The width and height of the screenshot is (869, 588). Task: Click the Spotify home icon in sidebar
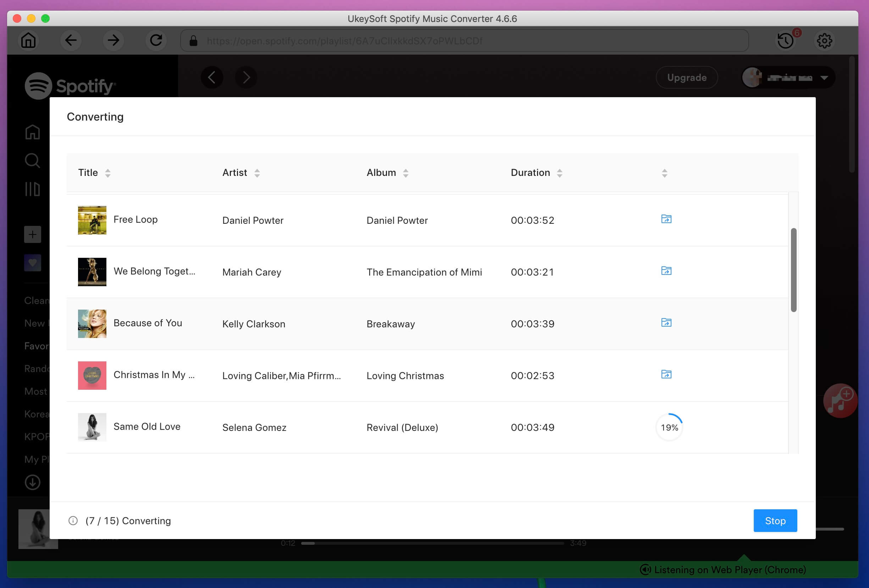32,131
